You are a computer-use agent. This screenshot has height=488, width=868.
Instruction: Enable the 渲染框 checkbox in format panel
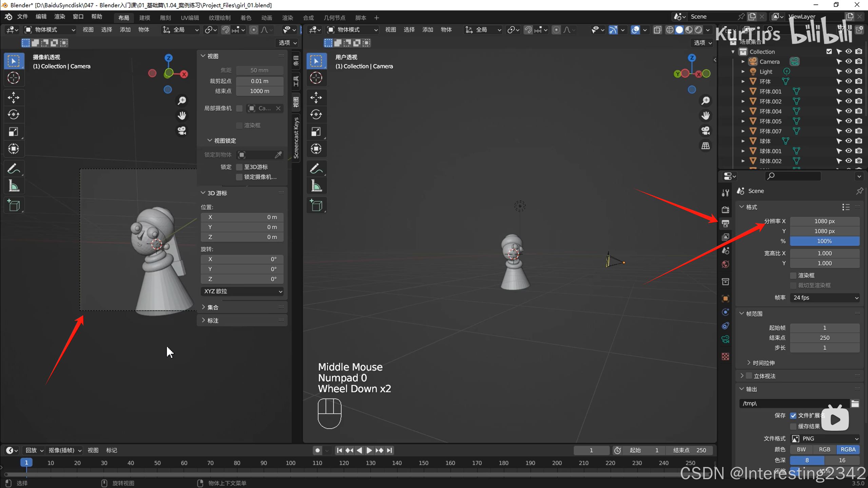(793, 275)
